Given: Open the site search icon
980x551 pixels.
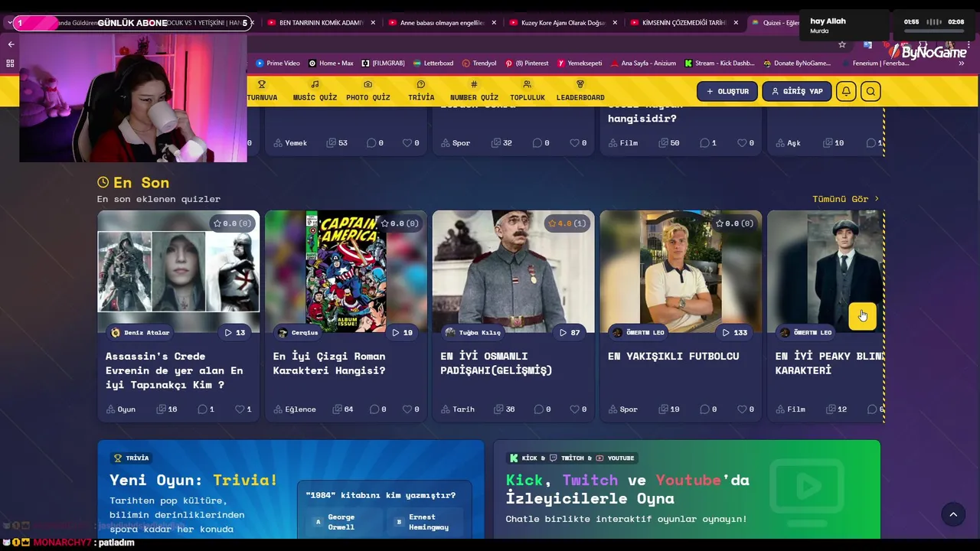Looking at the screenshot, I should pyautogui.click(x=871, y=91).
